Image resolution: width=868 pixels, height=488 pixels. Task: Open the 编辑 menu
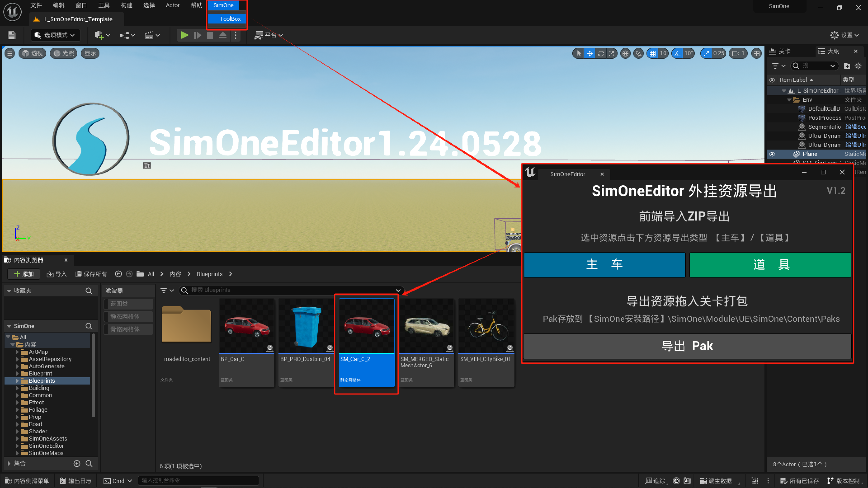tap(59, 5)
